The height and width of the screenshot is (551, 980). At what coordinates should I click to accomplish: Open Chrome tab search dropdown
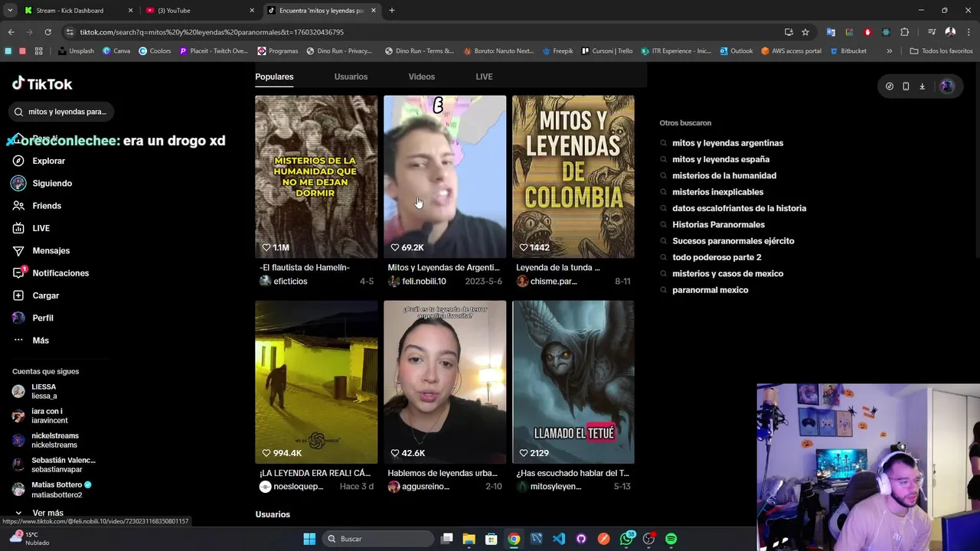[10, 11]
